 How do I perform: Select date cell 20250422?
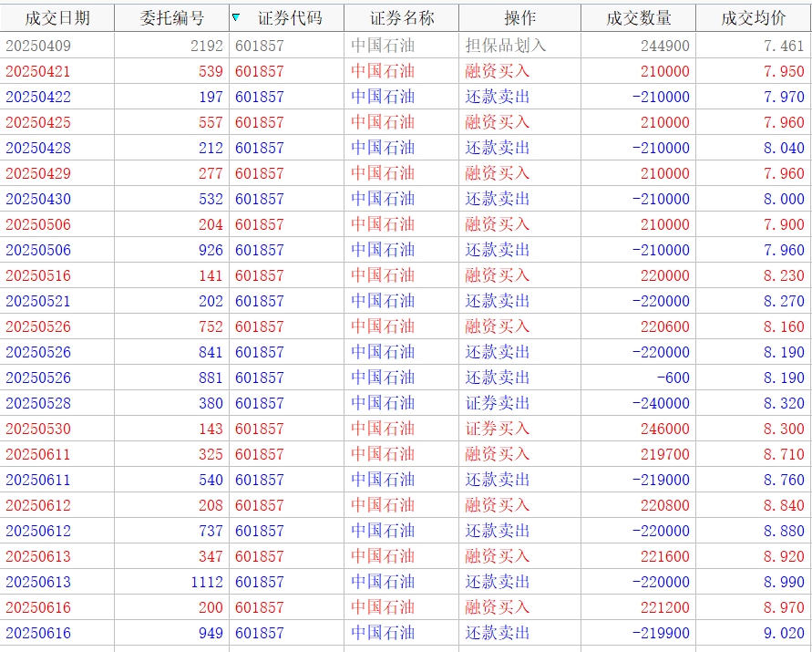tap(38, 97)
